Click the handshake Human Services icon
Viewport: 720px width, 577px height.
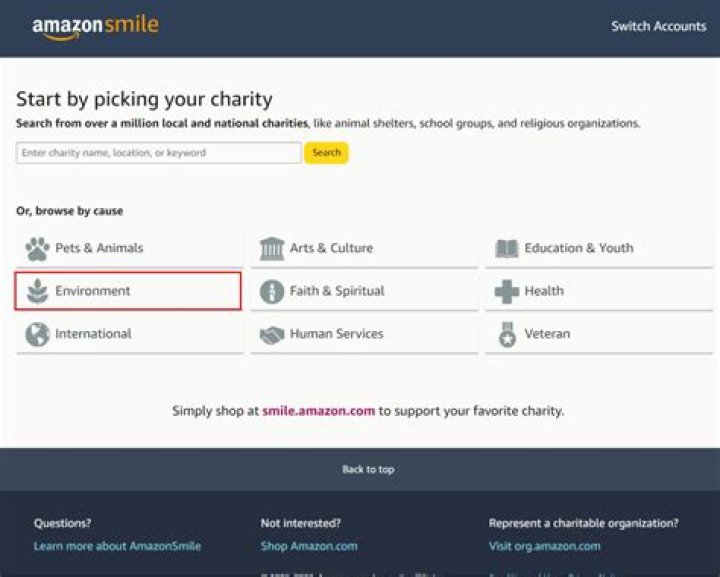pyautogui.click(x=271, y=334)
